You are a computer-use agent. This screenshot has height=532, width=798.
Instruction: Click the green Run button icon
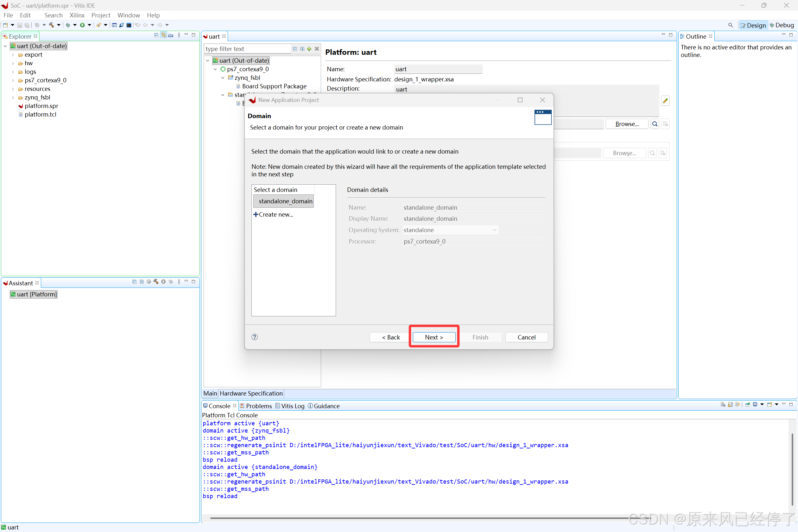click(82, 25)
